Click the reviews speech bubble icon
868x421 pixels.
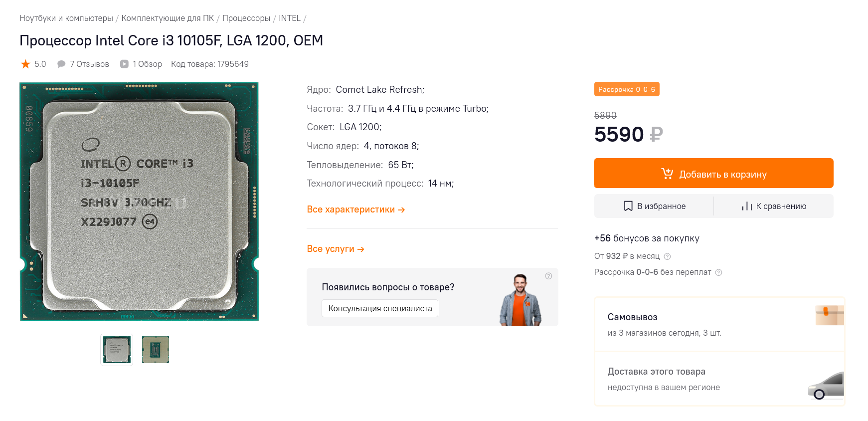(61, 64)
